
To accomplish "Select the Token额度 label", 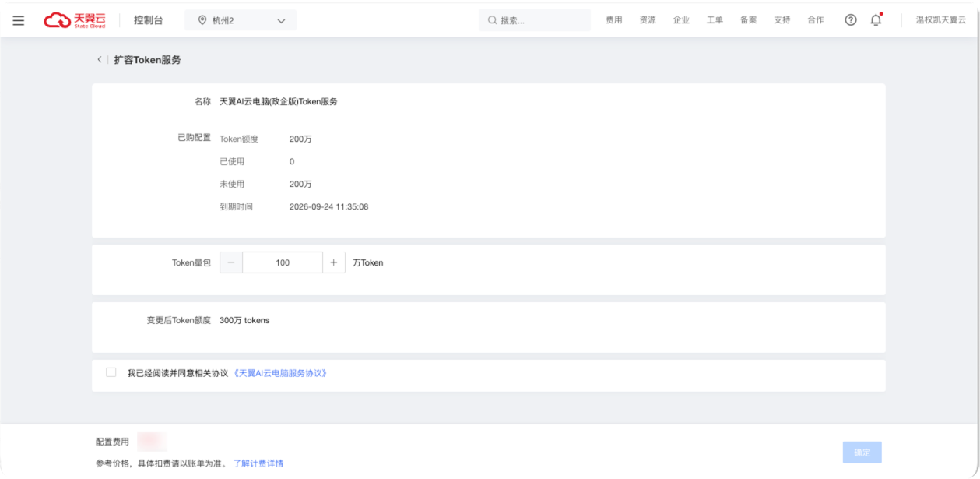I will 239,139.
